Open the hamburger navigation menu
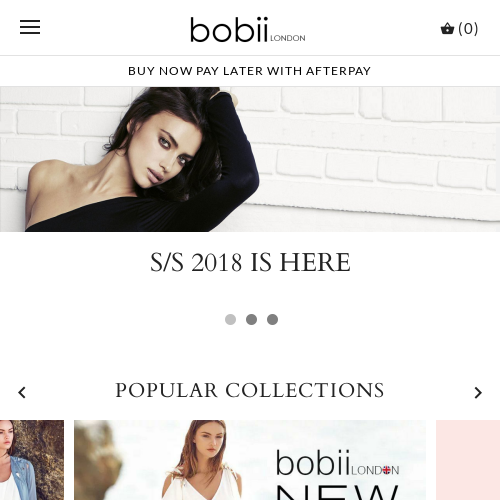Screen dimensions: 500x500 pos(30,27)
